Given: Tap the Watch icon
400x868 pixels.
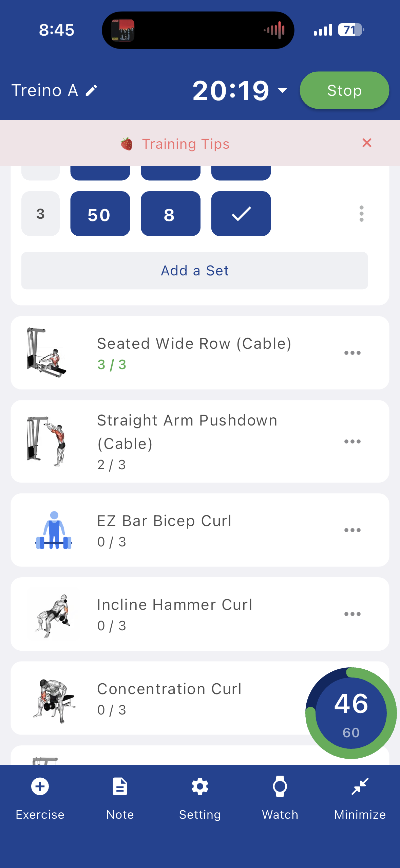Looking at the screenshot, I should pos(280,786).
